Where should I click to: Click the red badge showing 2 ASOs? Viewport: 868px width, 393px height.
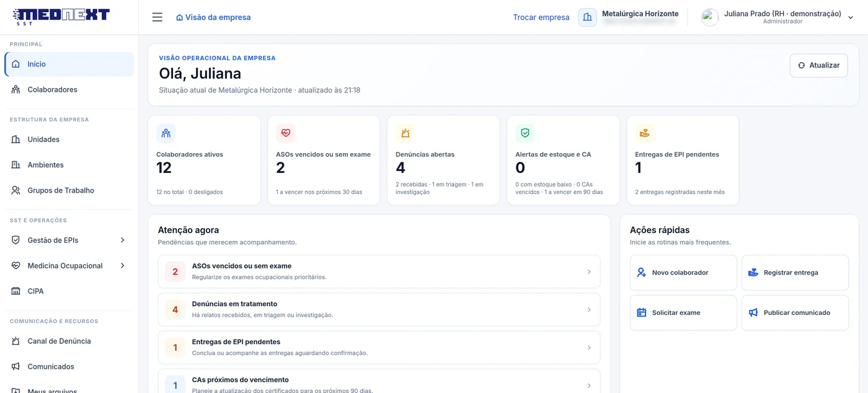[x=175, y=272]
